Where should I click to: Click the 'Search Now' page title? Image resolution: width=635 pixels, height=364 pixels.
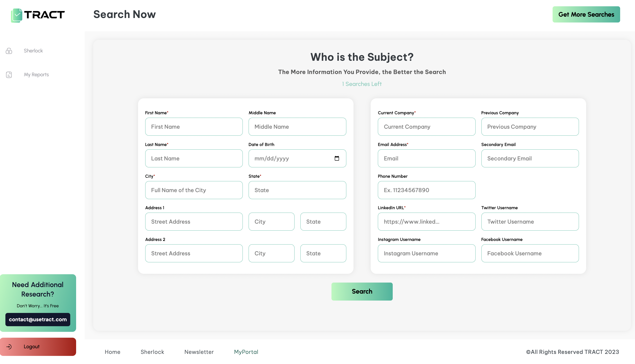click(x=124, y=14)
